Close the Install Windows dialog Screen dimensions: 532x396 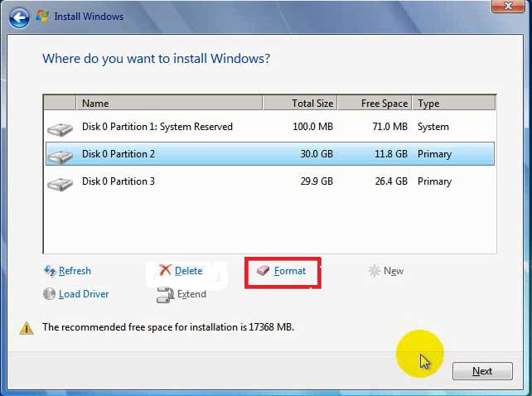click(508, 6)
